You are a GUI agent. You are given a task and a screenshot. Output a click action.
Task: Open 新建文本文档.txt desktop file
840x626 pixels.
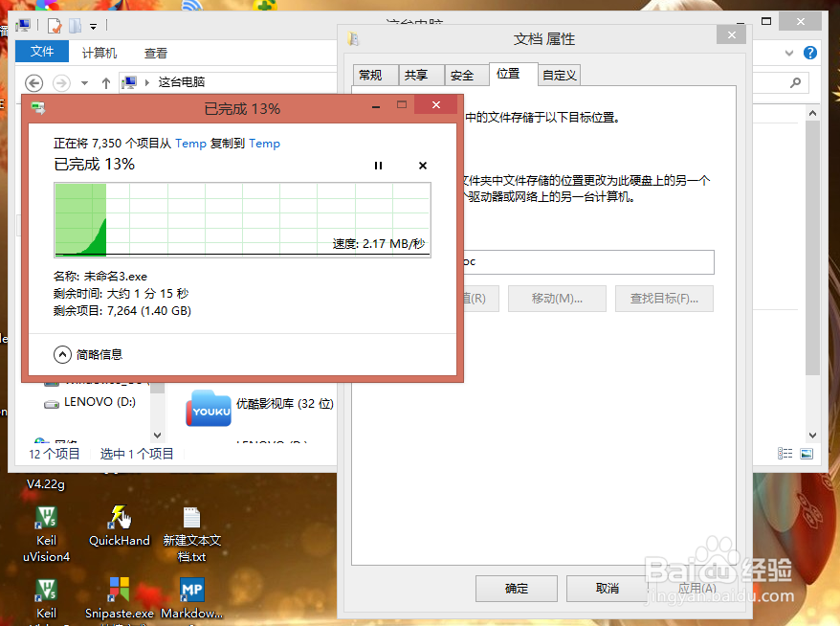click(191, 534)
